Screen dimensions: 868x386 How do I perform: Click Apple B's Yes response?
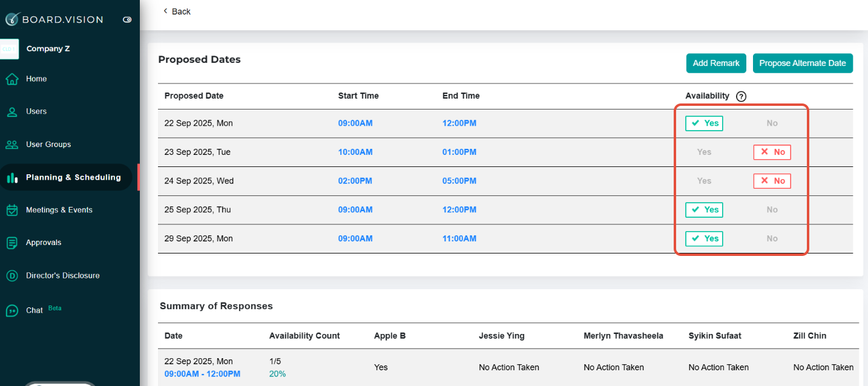click(381, 367)
